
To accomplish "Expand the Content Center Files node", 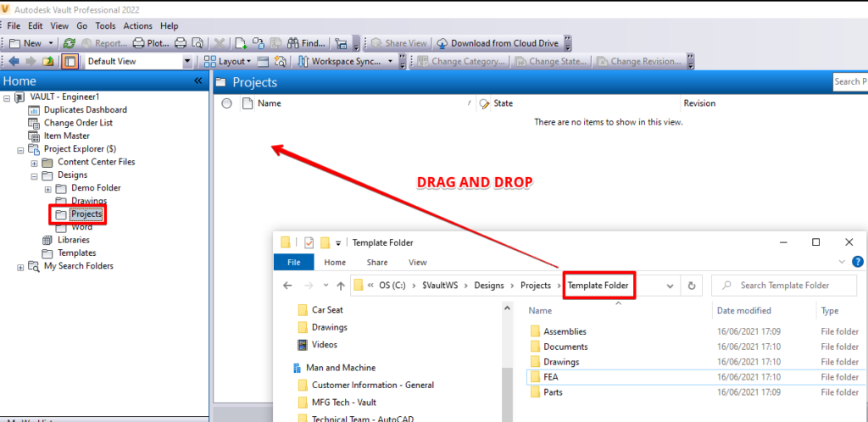I will pos(34,163).
